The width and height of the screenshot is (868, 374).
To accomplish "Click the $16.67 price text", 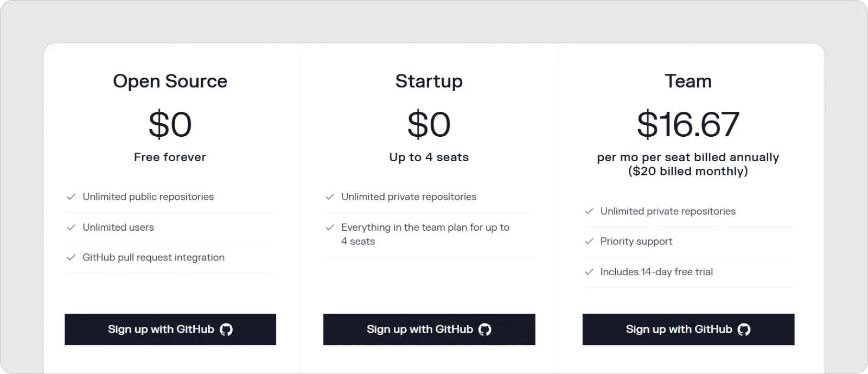I will (x=689, y=124).
